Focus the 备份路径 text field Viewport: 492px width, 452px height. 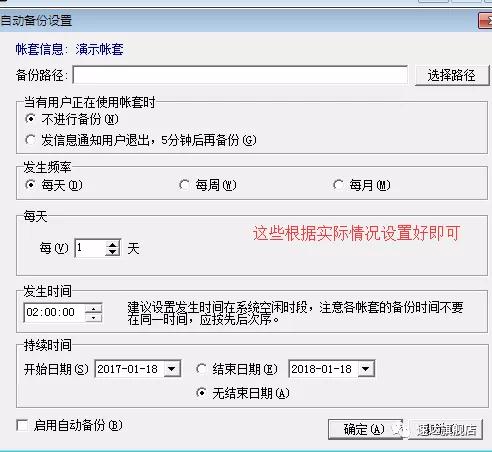tap(240, 75)
